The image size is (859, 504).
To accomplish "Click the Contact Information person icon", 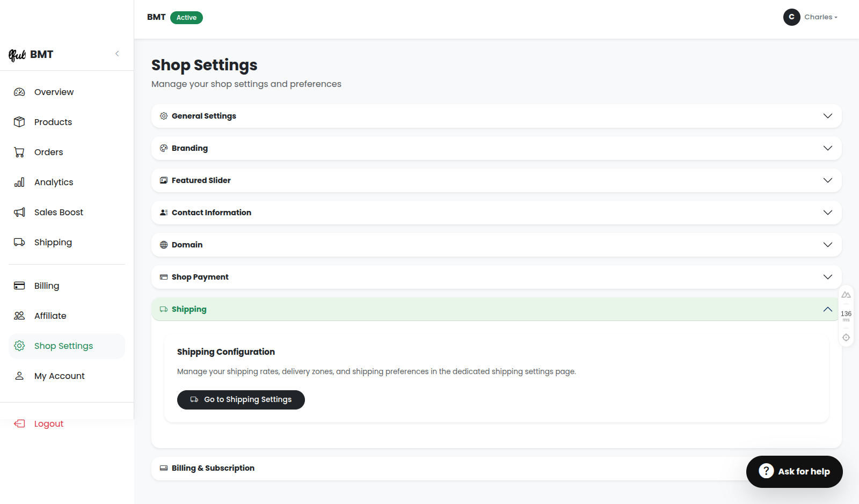I will [x=164, y=213].
